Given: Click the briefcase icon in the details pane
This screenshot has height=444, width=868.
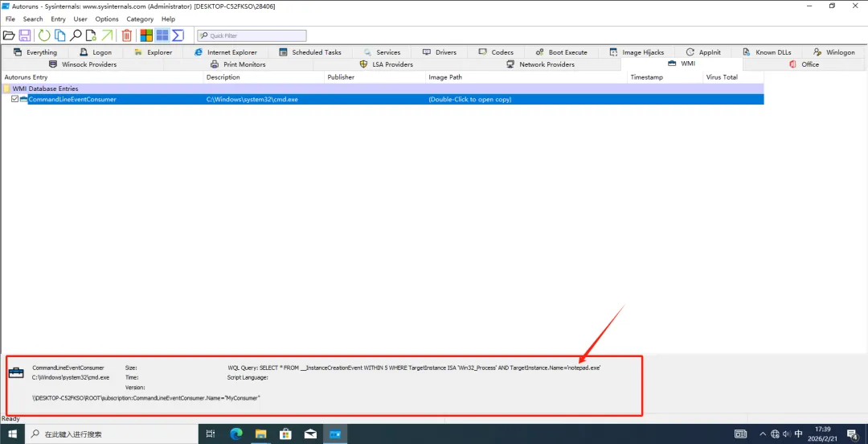Looking at the screenshot, I should 16,372.
